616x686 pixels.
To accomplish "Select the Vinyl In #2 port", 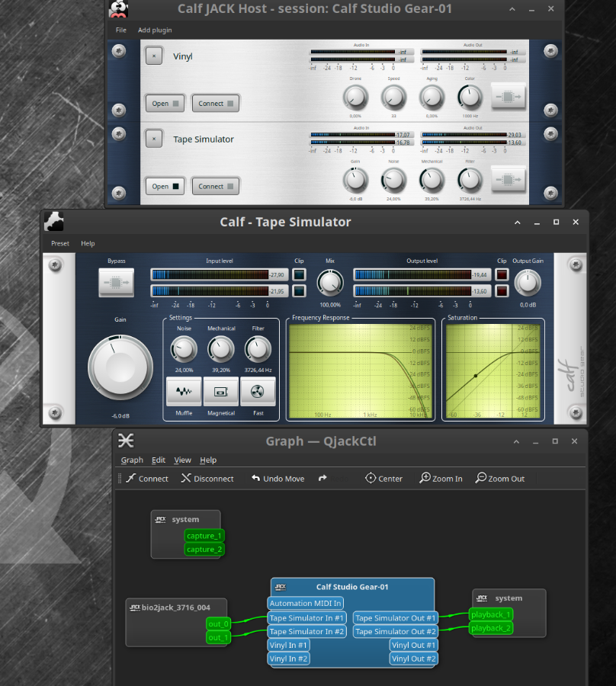I will (x=289, y=659).
